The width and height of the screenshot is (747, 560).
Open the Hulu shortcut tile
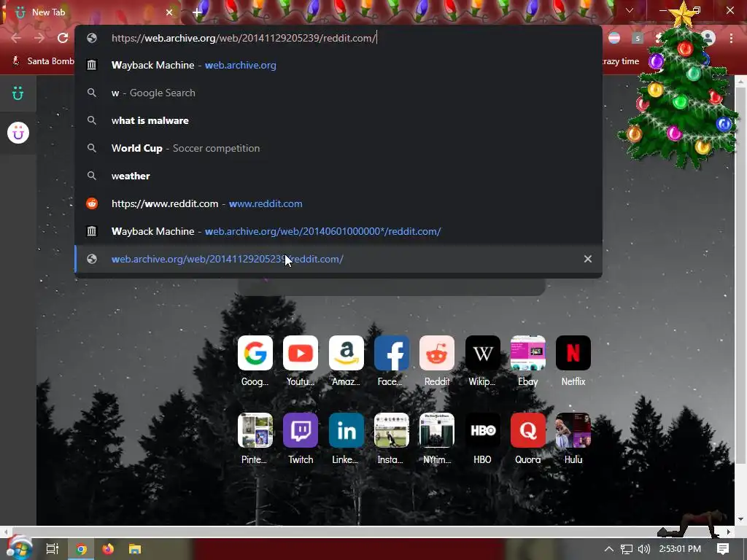(573, 430)
